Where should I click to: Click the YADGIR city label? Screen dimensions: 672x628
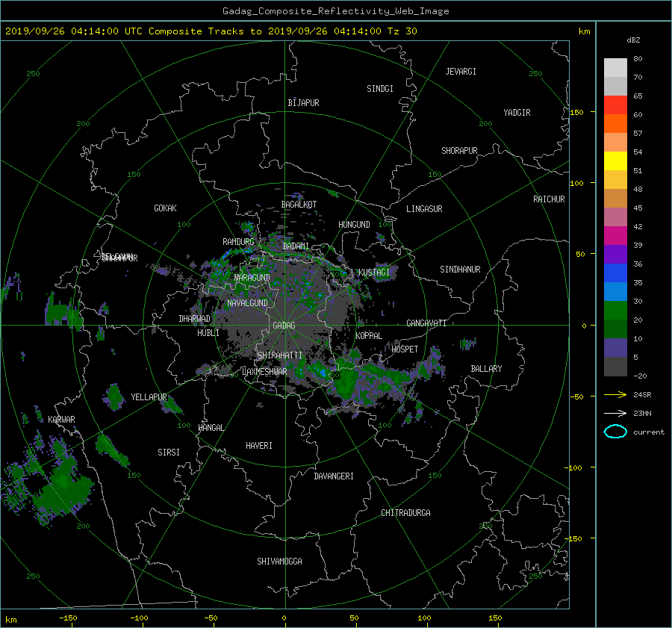point(517,113)
